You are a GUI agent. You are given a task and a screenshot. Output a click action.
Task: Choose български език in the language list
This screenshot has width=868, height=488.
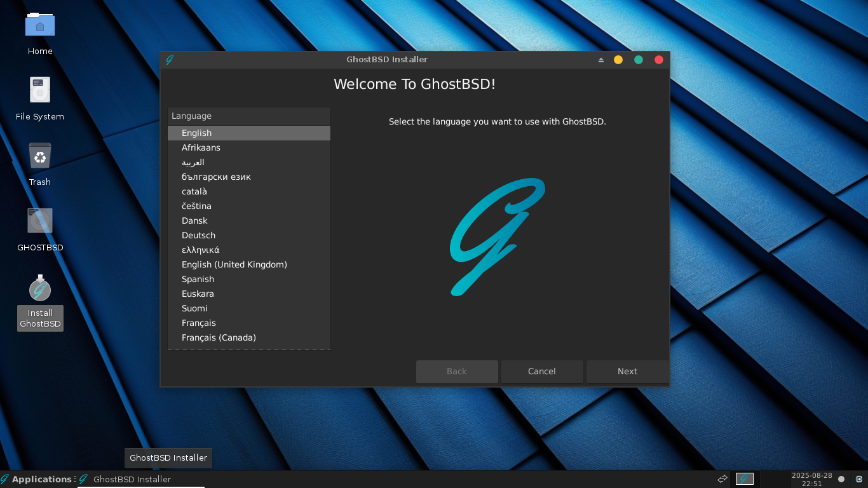pyautogui.click(x=249, y=177)
